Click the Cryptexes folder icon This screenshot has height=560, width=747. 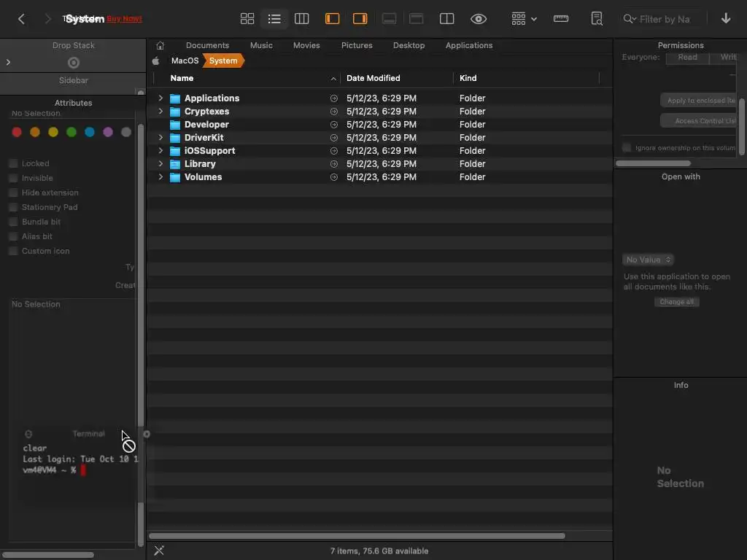[175, 112]
